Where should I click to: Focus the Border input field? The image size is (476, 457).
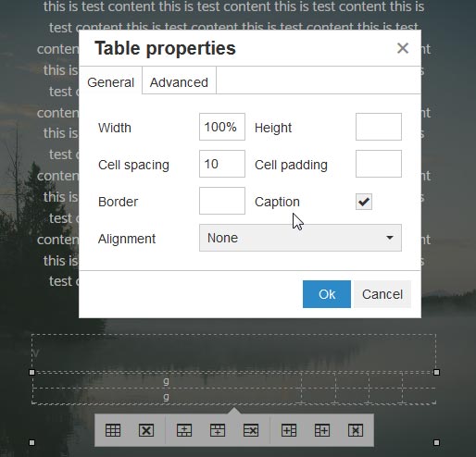coord(222,201)
